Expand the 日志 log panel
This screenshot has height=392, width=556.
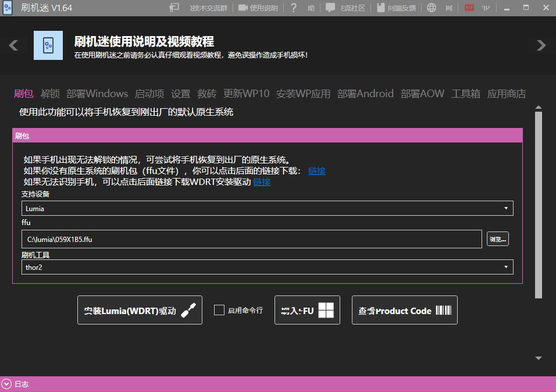tap(7, 384)
